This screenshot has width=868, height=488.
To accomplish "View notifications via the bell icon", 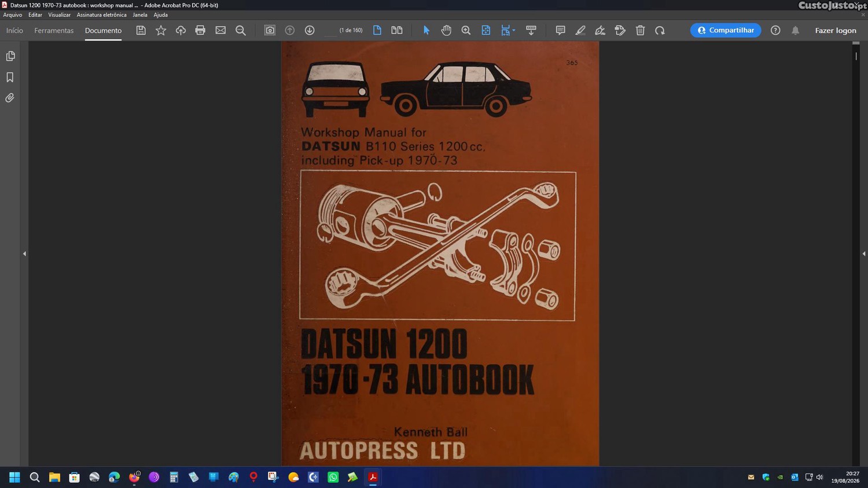I will pyautogui.click(x=796, y=30).
